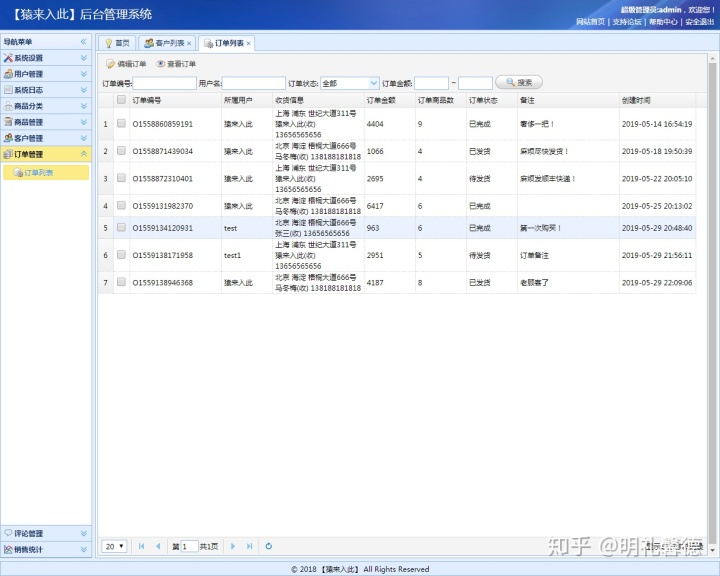The image size is (720, 576).
Task: Click the 查看订单 view order eye icon
Action: [161, 64]
